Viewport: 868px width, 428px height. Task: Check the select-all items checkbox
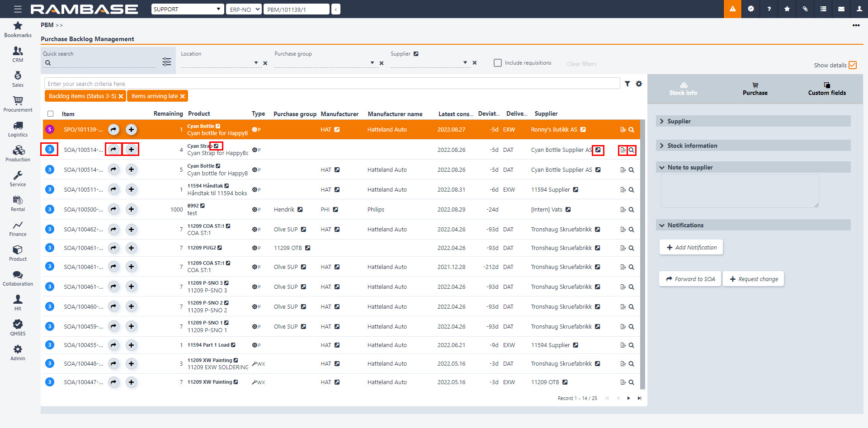click(51, 114)
